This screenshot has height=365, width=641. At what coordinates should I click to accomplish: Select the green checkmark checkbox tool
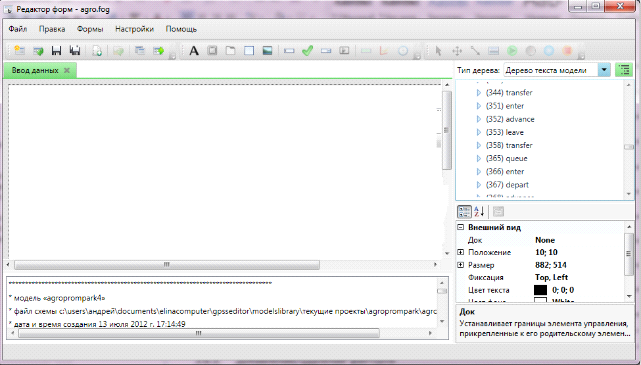click(x=307, y=51)
